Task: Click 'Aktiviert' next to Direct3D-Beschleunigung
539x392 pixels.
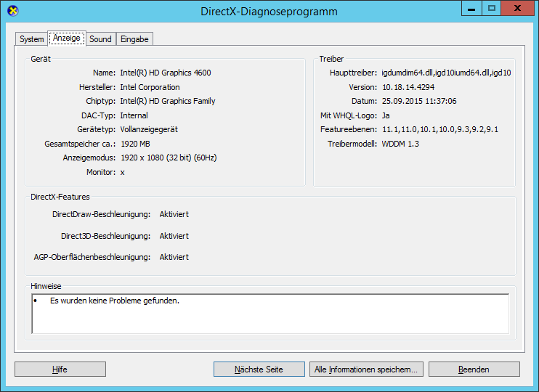Action: coord(174,236)
